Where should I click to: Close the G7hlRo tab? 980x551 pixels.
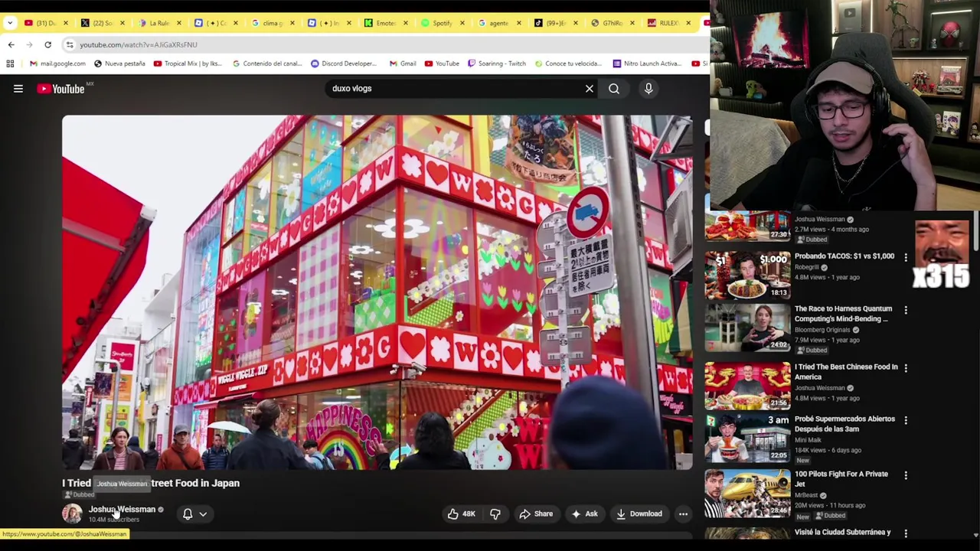[x=632, y=23]
